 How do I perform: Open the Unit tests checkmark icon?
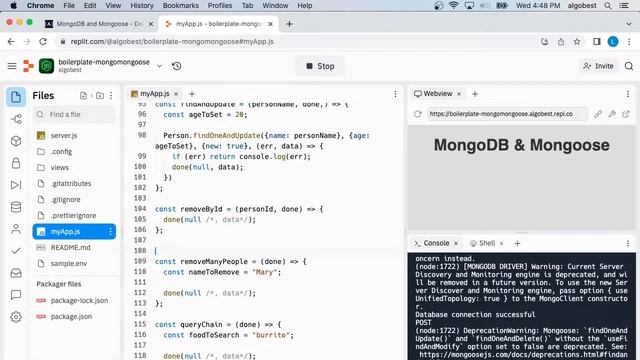[16, 251]
